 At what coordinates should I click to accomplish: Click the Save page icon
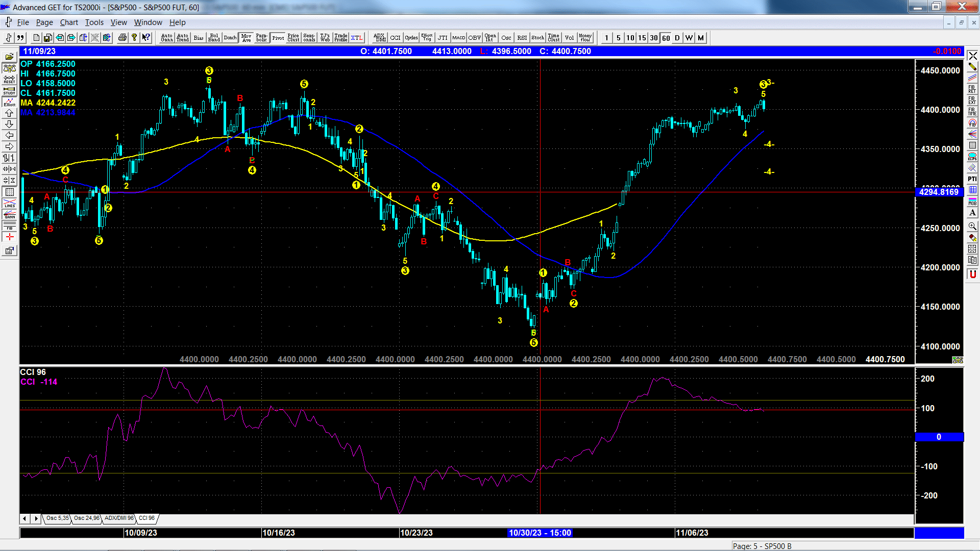[x=47, y=38]
